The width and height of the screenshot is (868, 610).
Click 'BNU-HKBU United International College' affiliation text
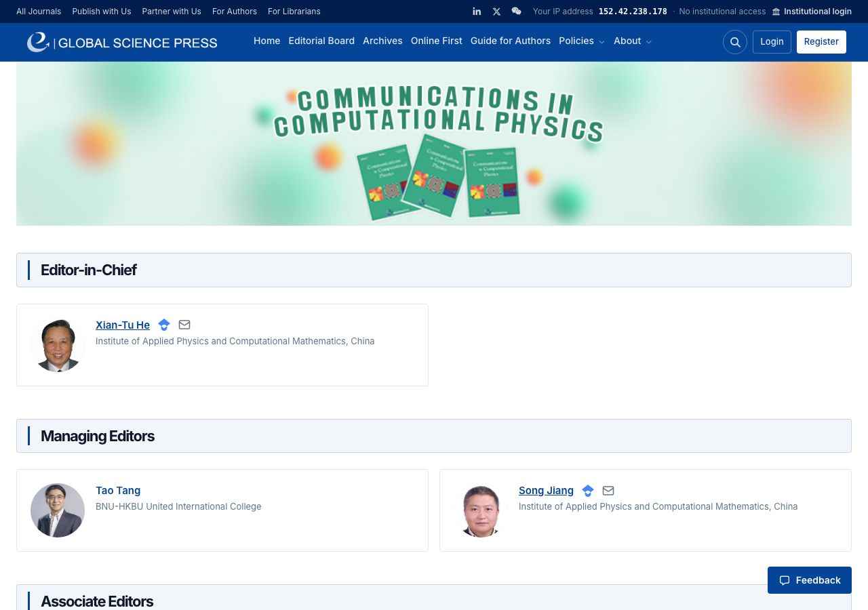(178, 506)
